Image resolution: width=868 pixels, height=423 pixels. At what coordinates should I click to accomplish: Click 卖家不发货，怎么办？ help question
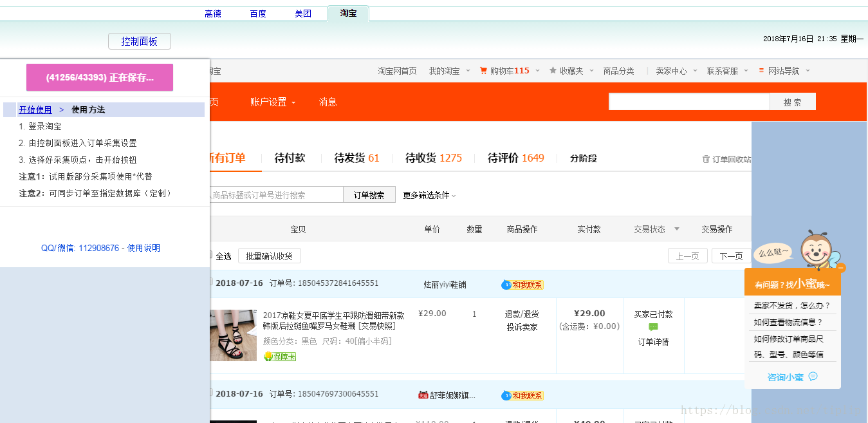792,306
